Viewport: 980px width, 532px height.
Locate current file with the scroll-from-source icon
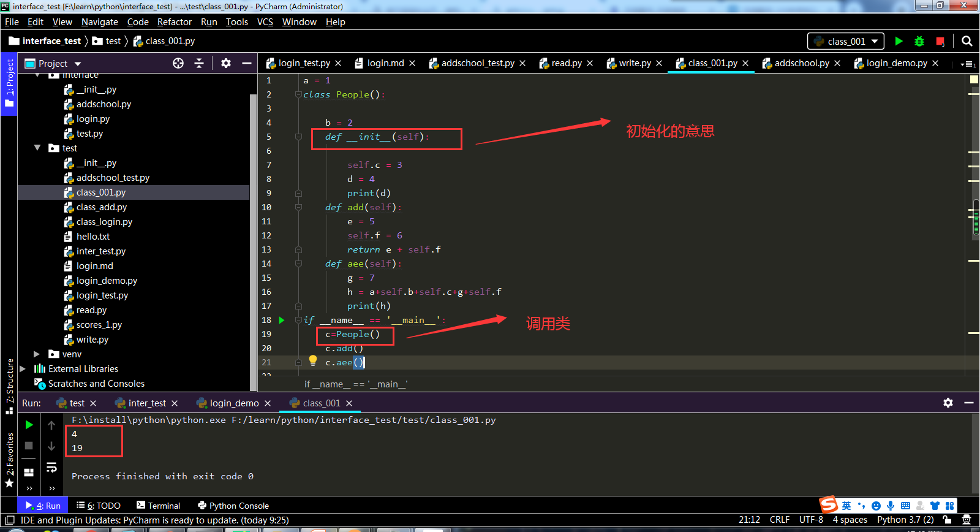coord(178,63)
